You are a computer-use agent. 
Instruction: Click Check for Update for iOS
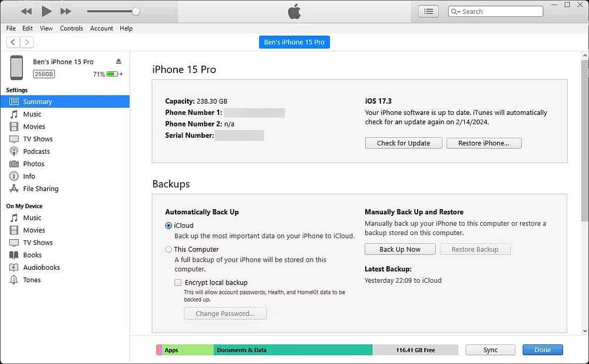(x=403, y=143)
